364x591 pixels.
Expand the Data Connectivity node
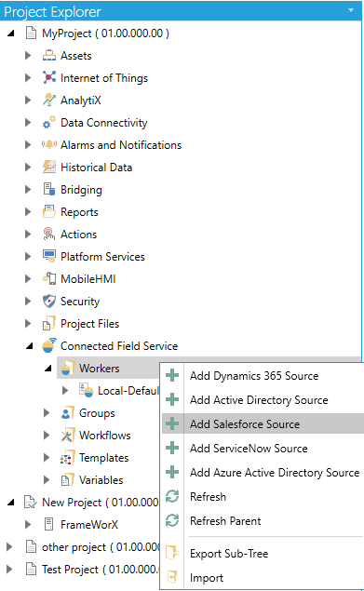(28, 123)
